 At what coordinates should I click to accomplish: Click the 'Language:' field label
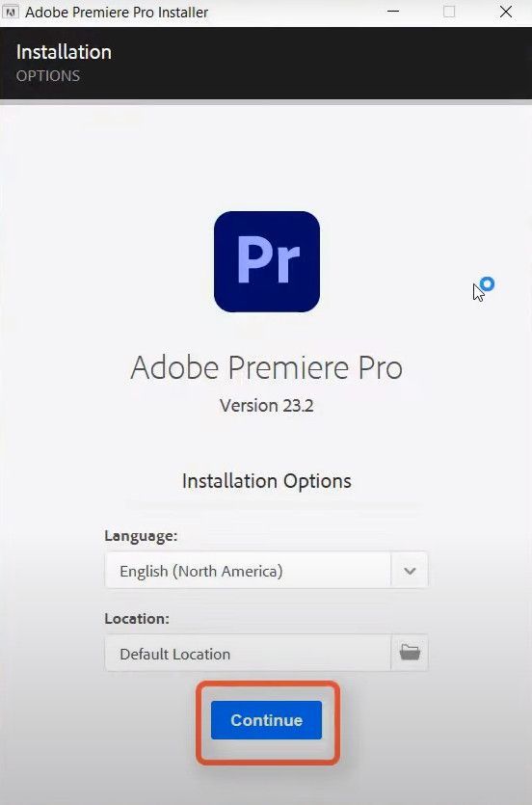[141, 536]
